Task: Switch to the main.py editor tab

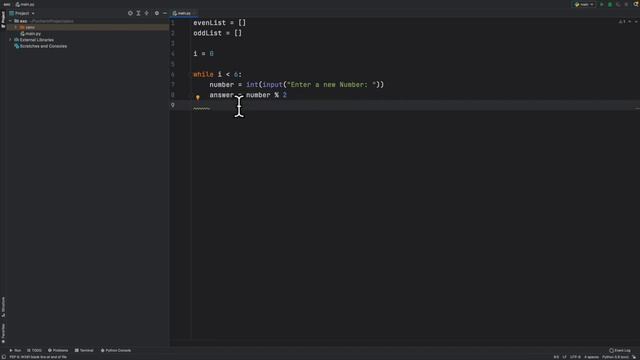Action: 182,13
